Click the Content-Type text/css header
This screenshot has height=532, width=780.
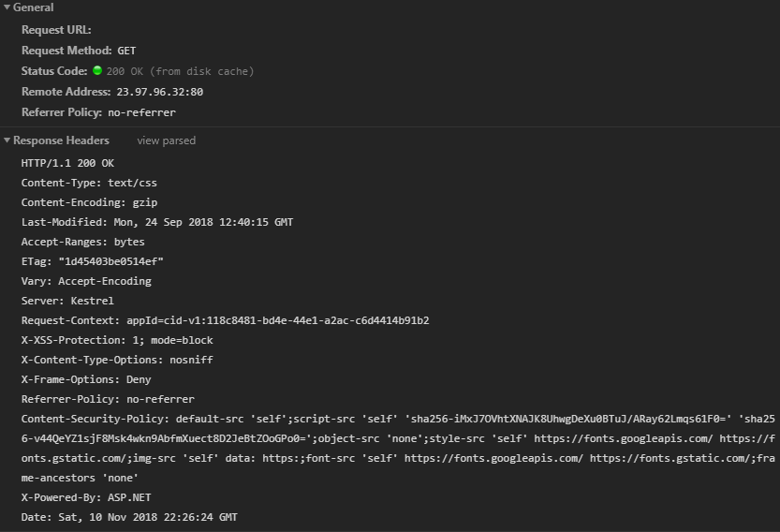[89, 184]
